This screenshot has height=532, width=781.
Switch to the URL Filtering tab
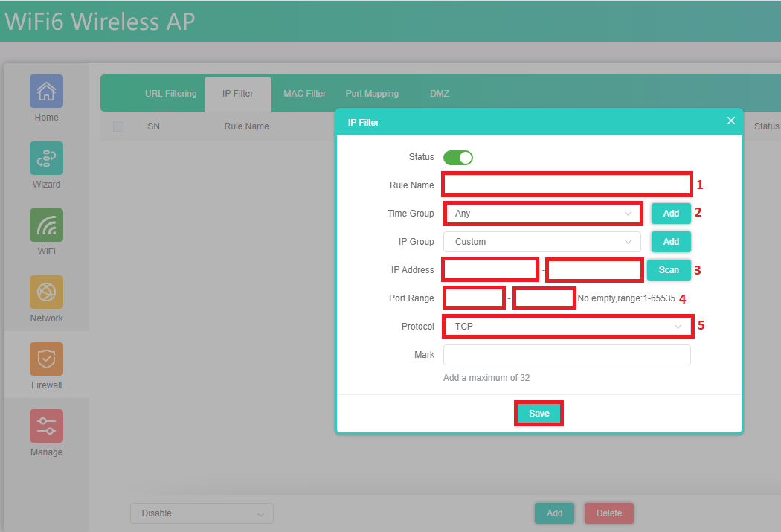tap(170, 94)
